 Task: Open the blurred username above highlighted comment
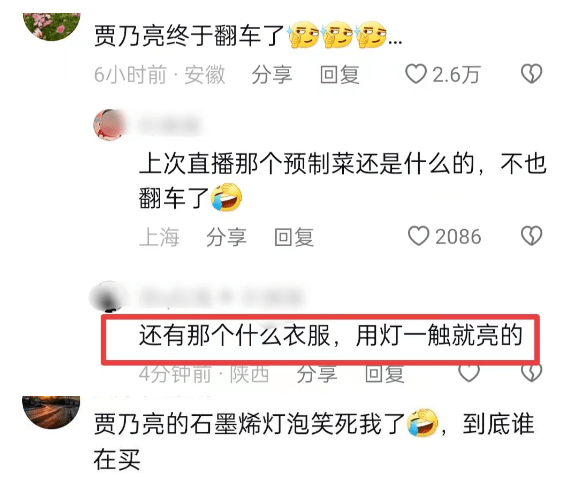tap(221, 297)
